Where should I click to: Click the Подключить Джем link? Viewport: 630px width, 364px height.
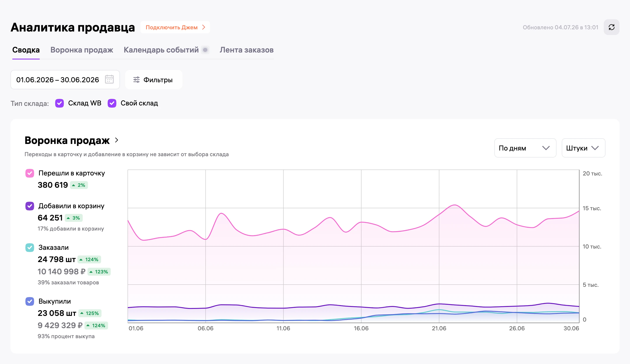tap(175, 27)
